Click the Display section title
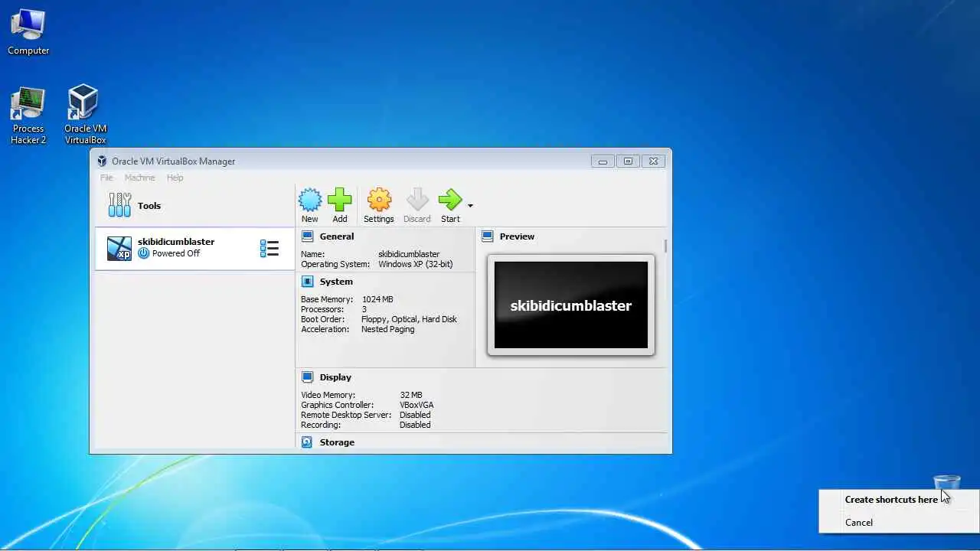Viewport: 980px width, 551px height. point(335,377)
